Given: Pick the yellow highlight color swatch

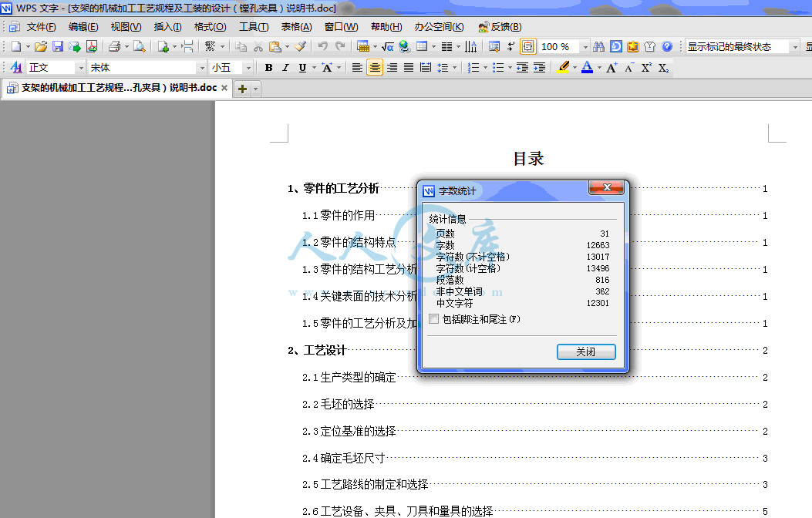Looking at the screenshot, I should [x=564, y=68].
